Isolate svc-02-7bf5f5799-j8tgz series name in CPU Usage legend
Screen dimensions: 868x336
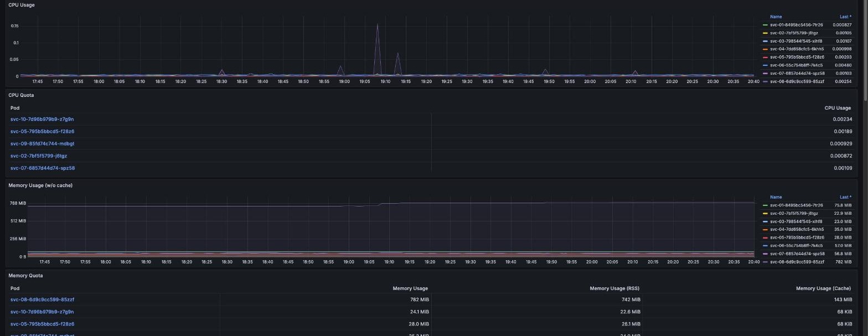(794, 33)
